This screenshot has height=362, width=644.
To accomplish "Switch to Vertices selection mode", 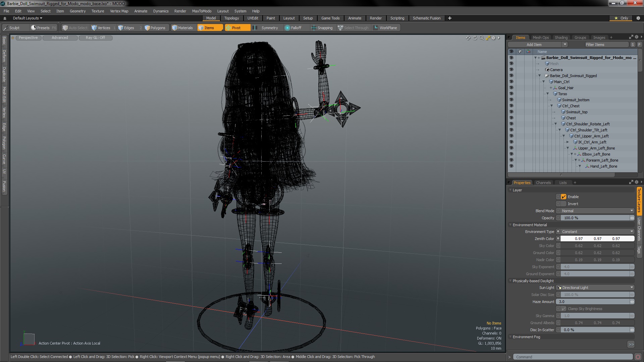I will [101, 28].
